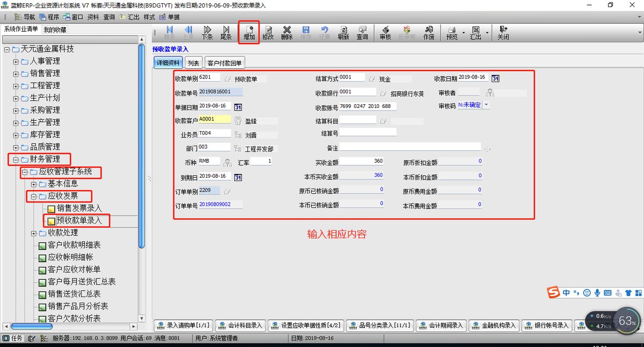
Task: Click the sidebar horizontal scrollbar
Action: [32, 326]
